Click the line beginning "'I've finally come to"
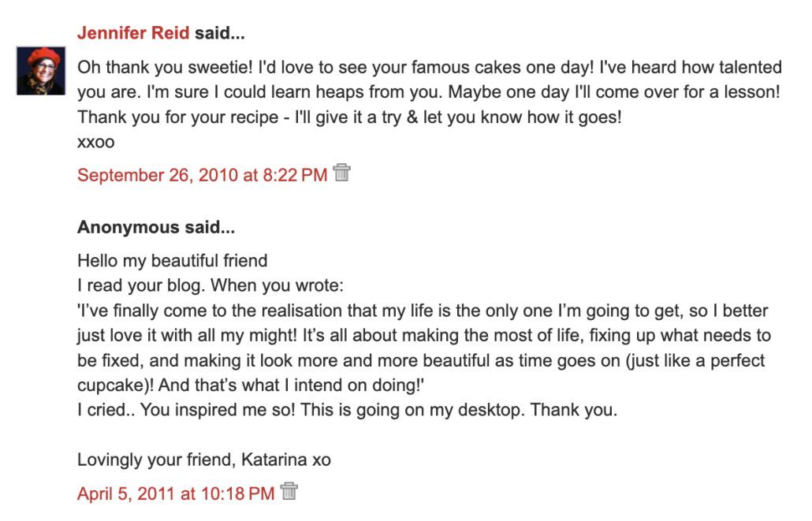Viewport: 812px width, 521px height. tap(423, 311)
